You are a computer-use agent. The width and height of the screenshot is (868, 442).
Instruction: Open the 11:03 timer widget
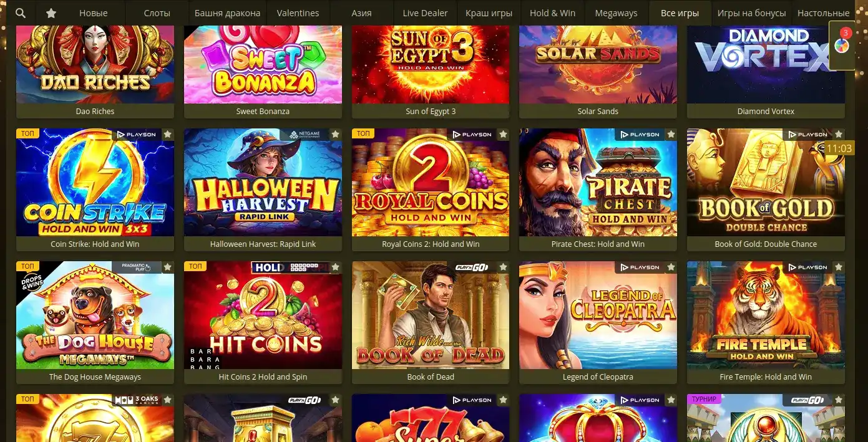tap(839, 148)
